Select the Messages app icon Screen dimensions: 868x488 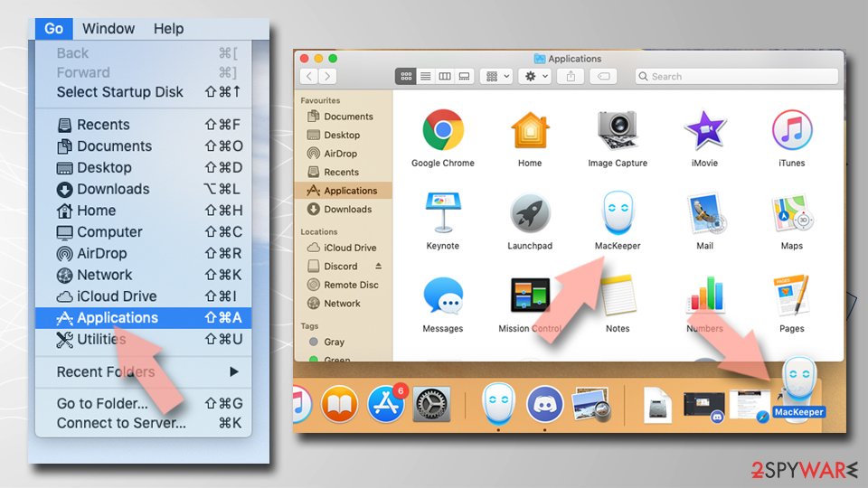click(443, 296)
